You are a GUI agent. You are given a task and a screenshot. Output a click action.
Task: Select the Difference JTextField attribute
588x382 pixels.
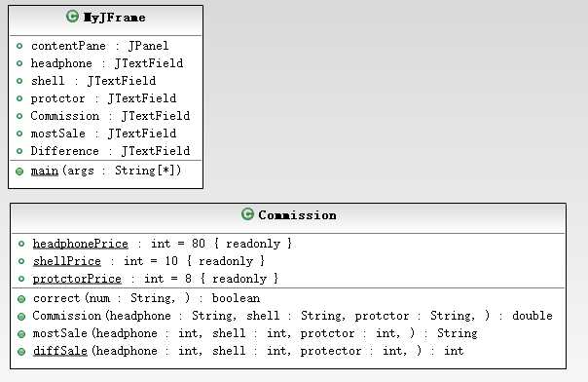pos(110,151)
